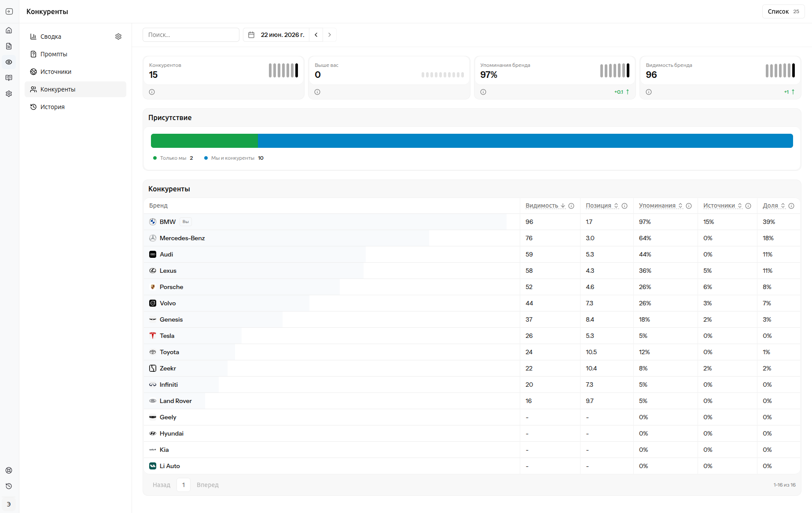This screenshot has height=513, width=812.
Task: Show info for the Упоминания бренда card
Action: pyautogui.click(x=483, y=92)
